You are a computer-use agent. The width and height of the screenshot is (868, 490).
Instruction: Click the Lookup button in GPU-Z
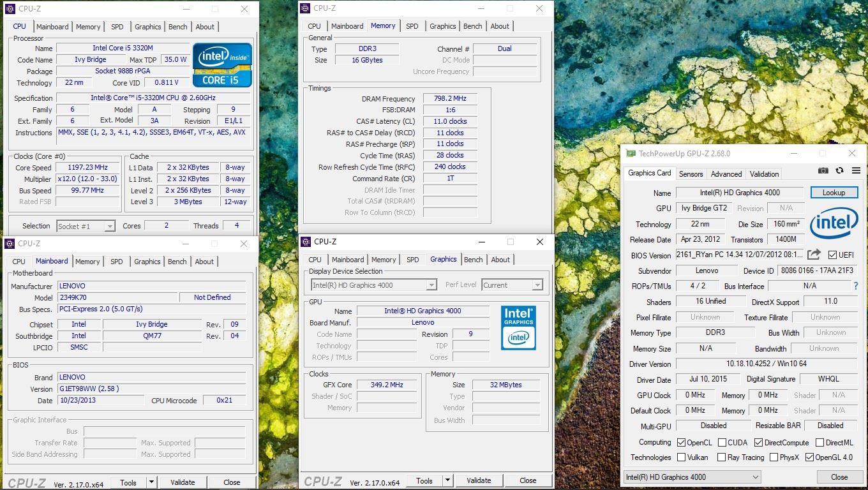pos(834,193)
